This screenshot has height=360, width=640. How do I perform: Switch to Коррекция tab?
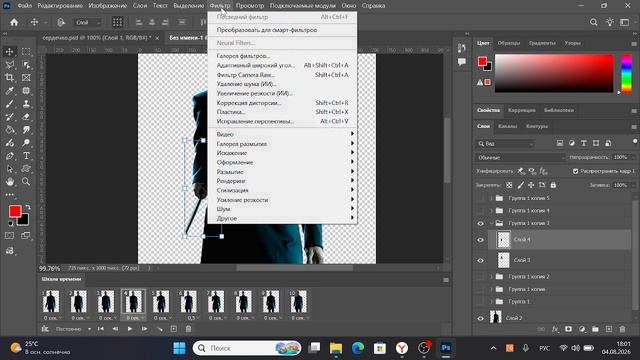tap(522, 110)
